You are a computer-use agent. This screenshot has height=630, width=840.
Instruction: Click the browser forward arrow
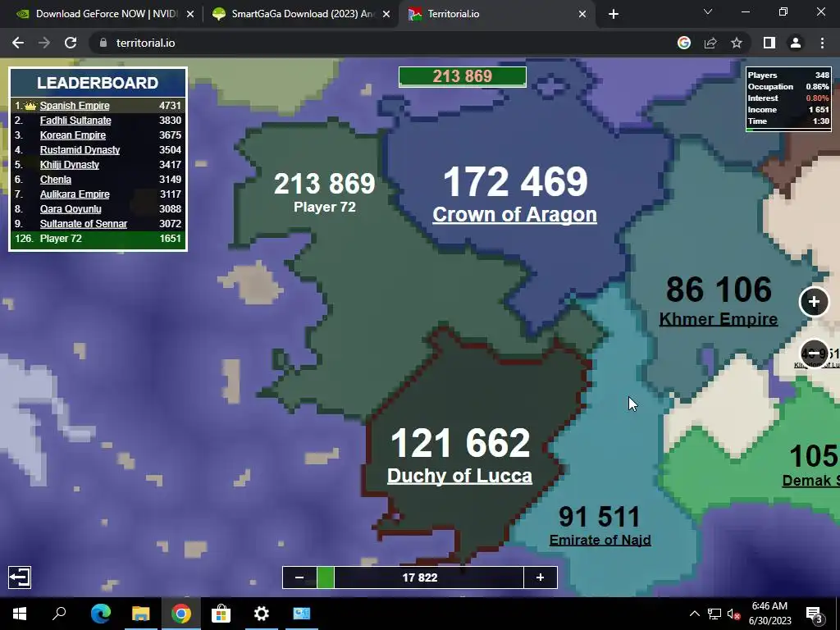tap(44, 43)
